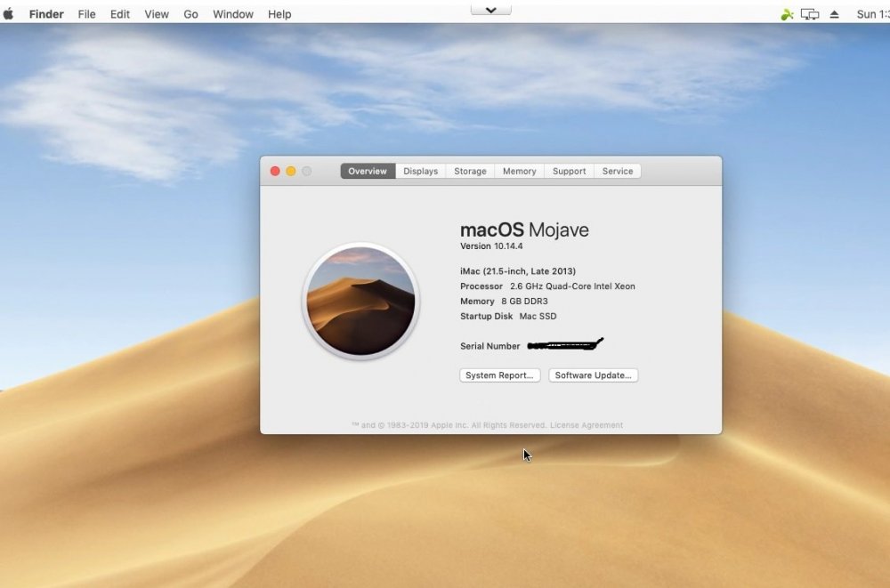Select the Startup Disk Mac SSD line
Image resolution: width=890 pixels, height=588 pixels.
pyautogui.click(x=508, y=316)
